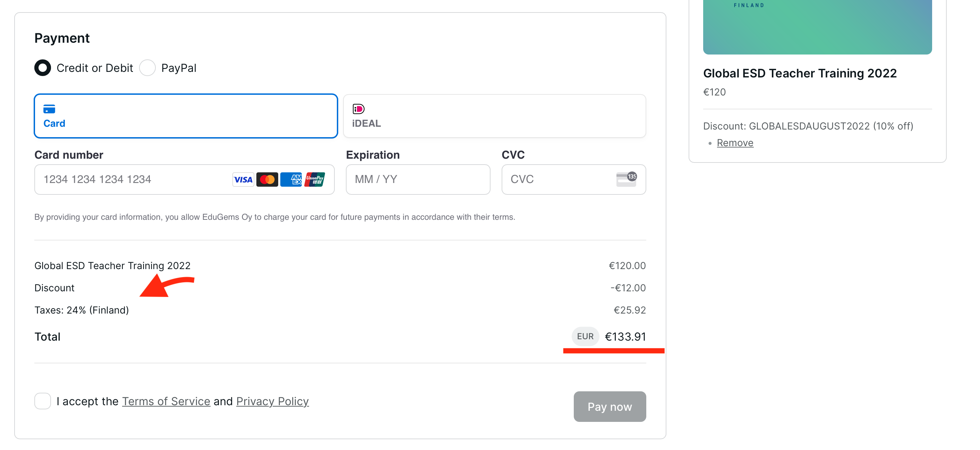The height and width of the screenshot is (450, 980).
Task: Open the Terms of Service link
Action: pyautogui.click(x=166, y=401)
